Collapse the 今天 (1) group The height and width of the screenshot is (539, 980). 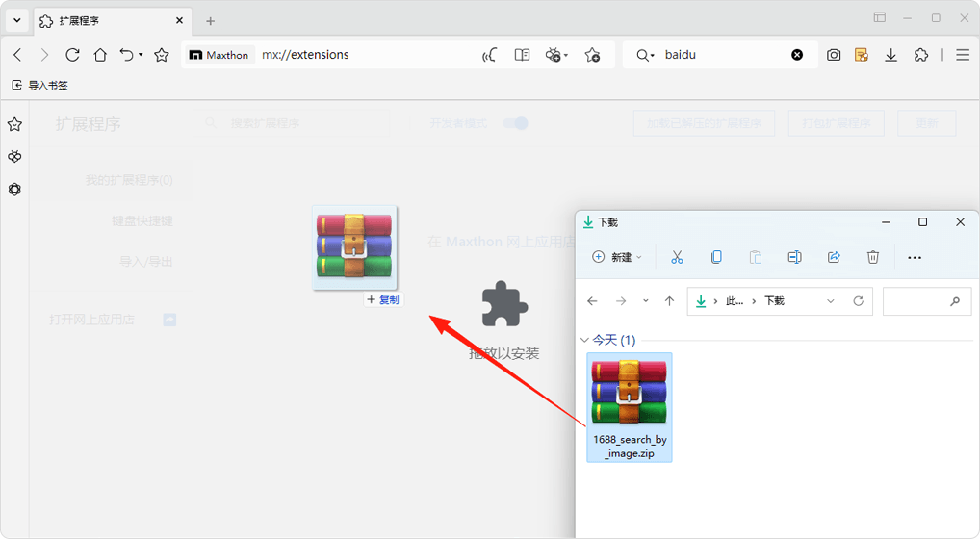[x=584, y=340]
